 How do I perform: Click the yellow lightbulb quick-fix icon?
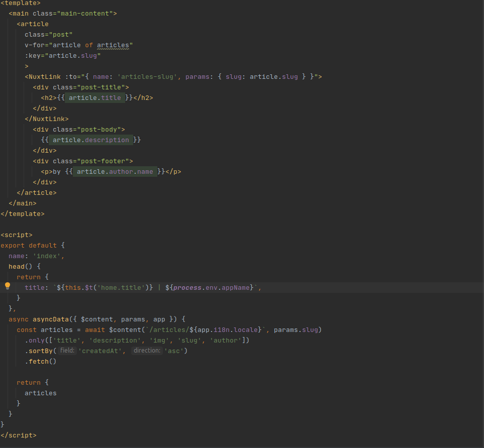point(8,286)
